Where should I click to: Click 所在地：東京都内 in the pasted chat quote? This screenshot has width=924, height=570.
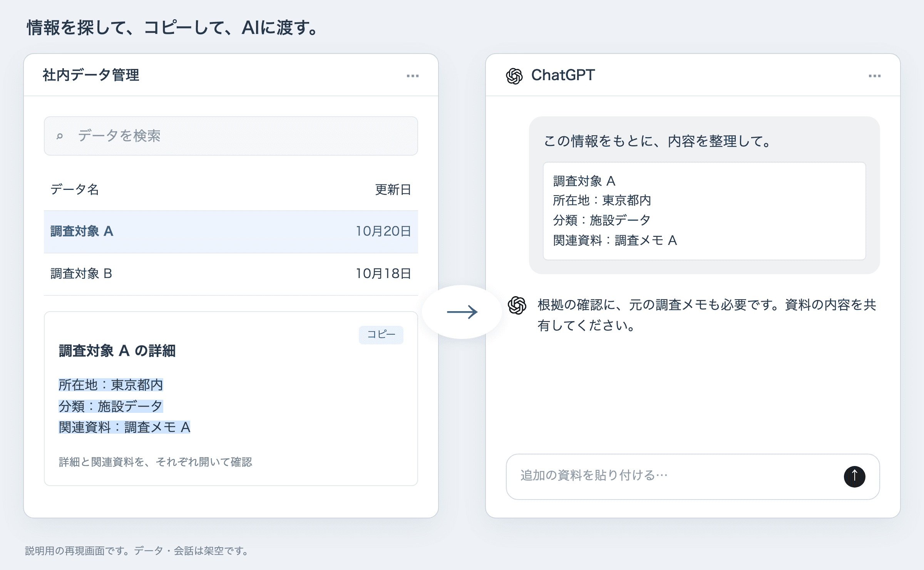(x=602, y=200)
